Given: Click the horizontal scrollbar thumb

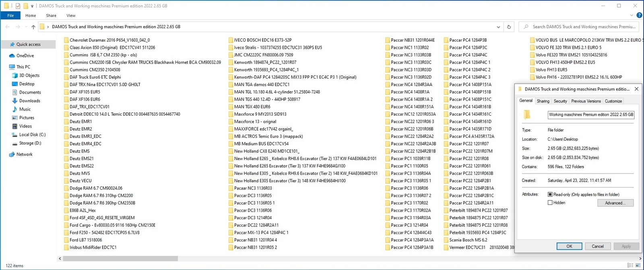Looking at the screenshot, I should point(120,258).
